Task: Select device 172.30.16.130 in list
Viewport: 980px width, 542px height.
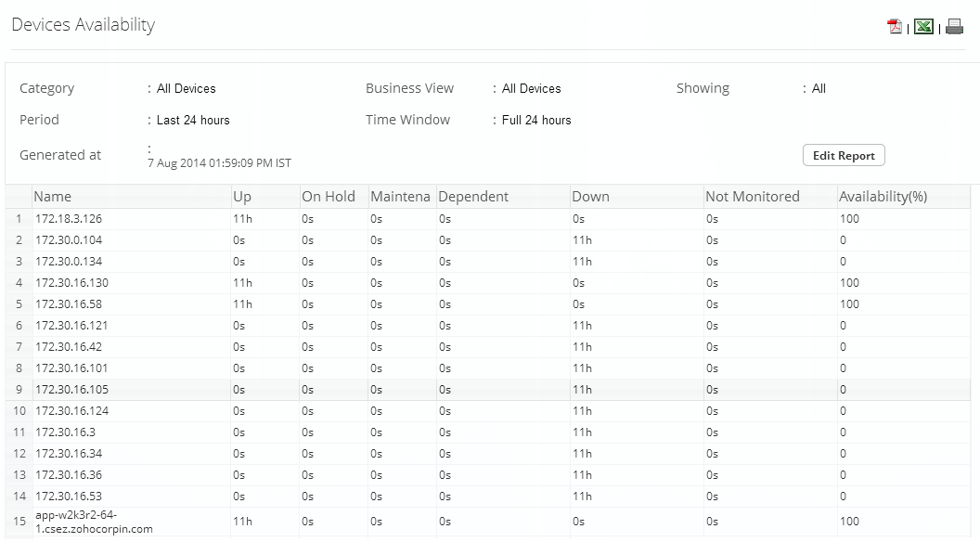Action: (x=71, y=283)
